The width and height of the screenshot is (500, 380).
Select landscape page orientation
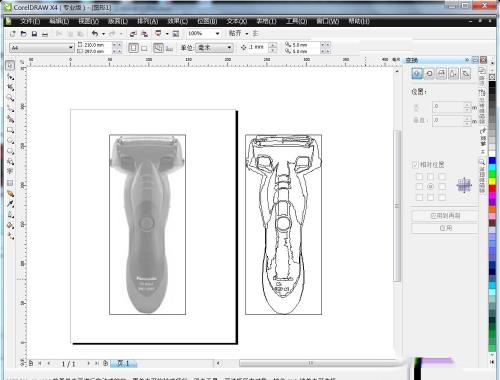point(144,48)
